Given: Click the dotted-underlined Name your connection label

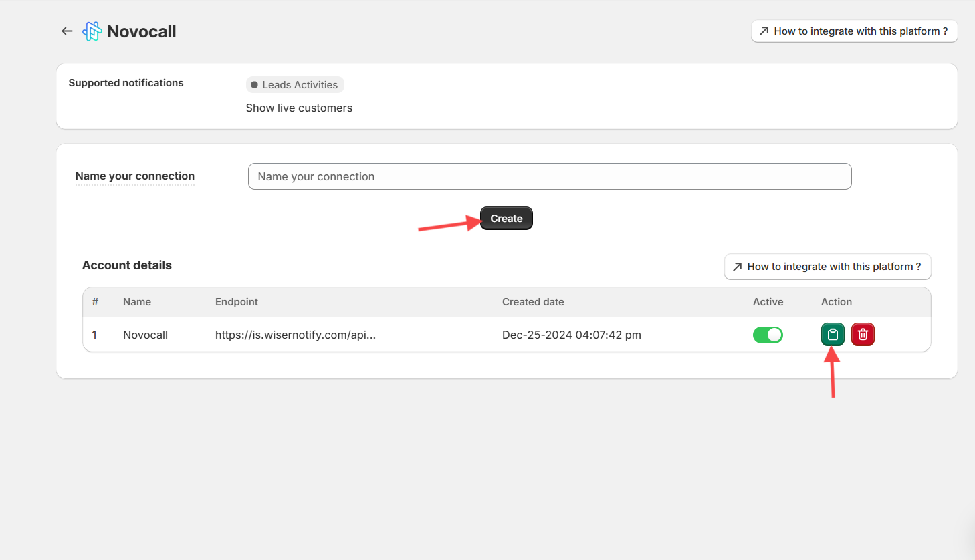Looking at the screenshot, I should click(x=134, y=176).
